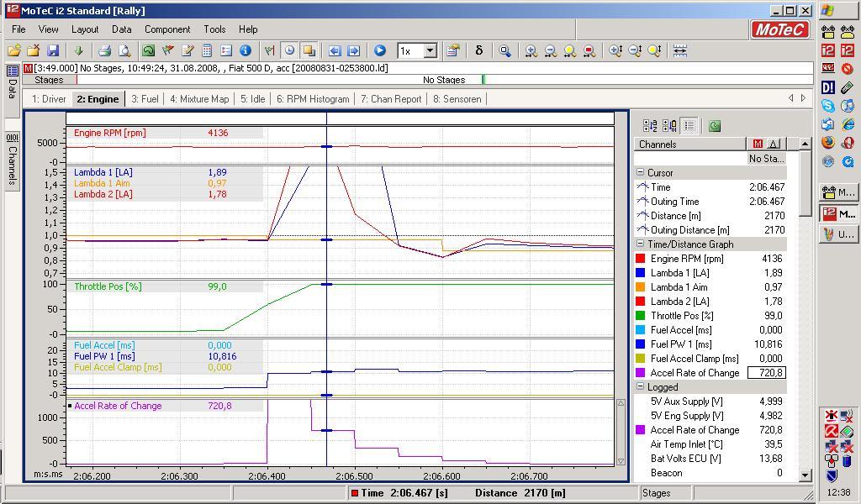The height and width of the screenshot is (504, 861).
Task: Click the green refresh icon in Channels panel
Action: tap(715, 126)
